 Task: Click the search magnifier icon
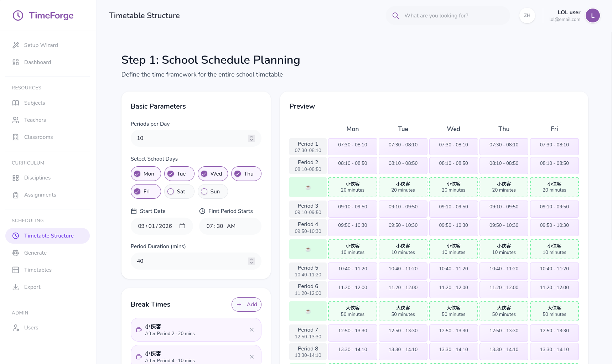(395, 16)
